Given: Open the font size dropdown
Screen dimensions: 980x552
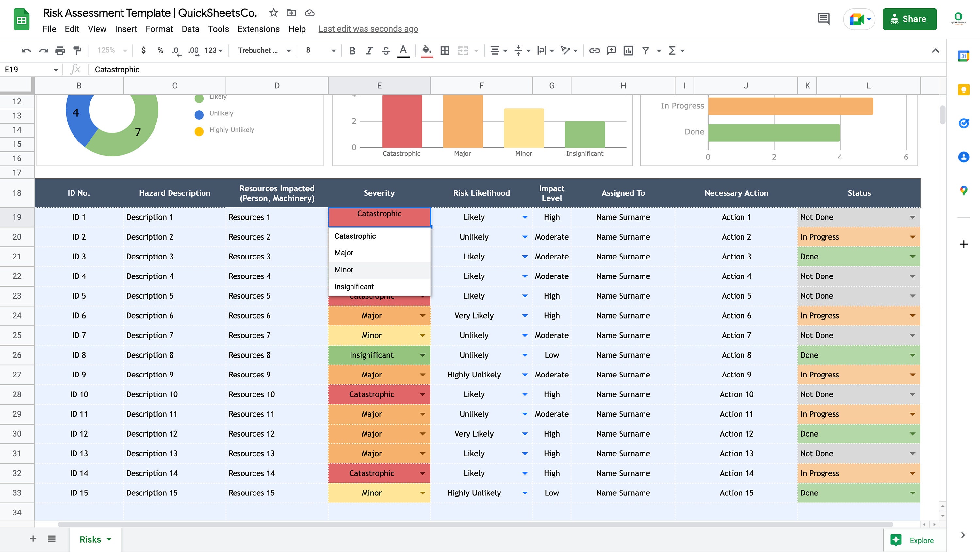Looking at the screenshot, I should (x=333, y=50).
